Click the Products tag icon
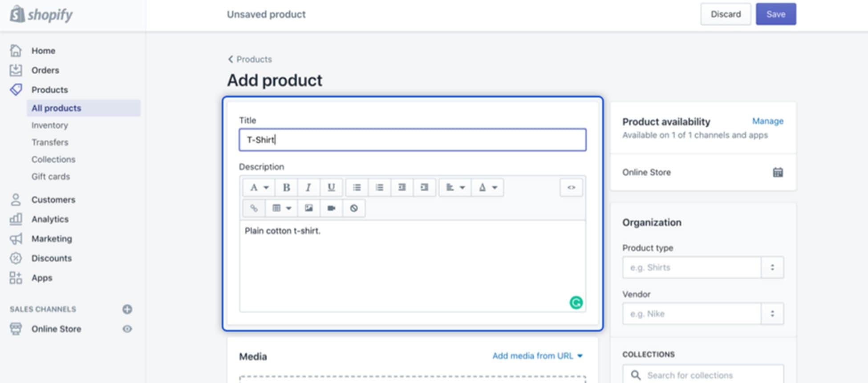This screenshot has width=868, height=383. click(16, 90)
